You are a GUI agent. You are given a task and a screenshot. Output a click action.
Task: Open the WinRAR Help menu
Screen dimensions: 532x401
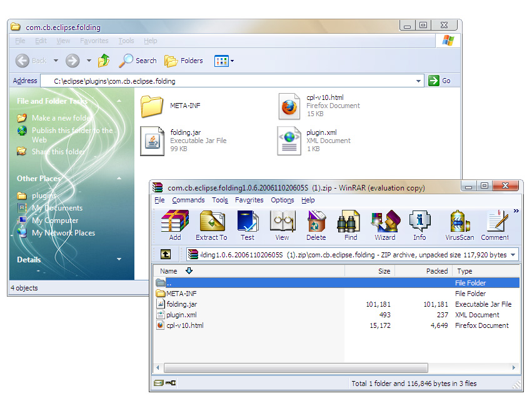(x=308, y=200)
